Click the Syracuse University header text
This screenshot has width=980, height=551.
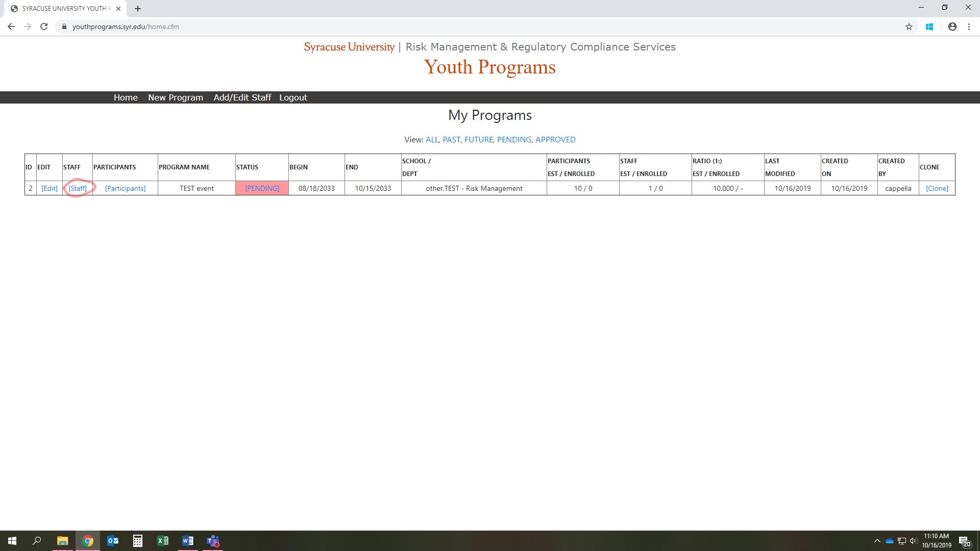point(349,47)
